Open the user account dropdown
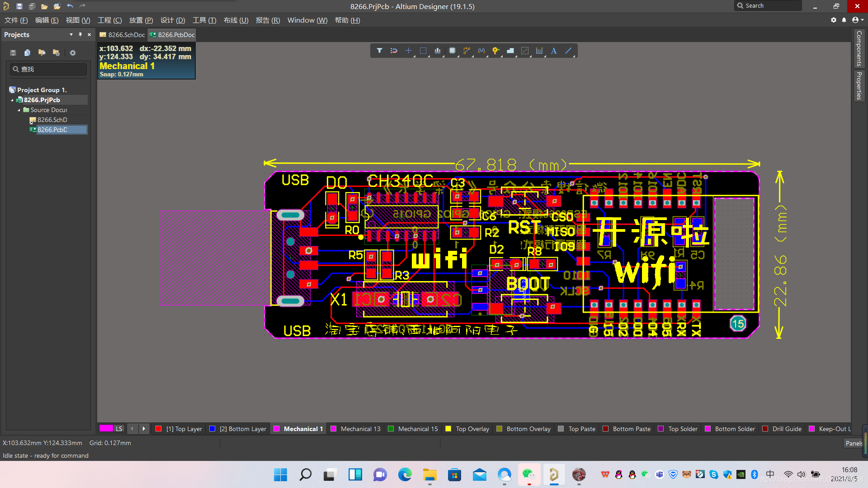Screen dimensions: 868x488 tap(858, 20)
